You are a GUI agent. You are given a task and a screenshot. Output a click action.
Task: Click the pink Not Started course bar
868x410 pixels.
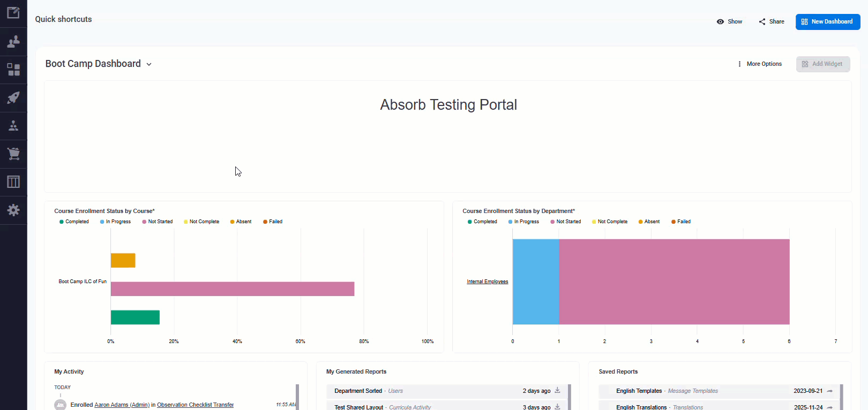tap(233, 289)
